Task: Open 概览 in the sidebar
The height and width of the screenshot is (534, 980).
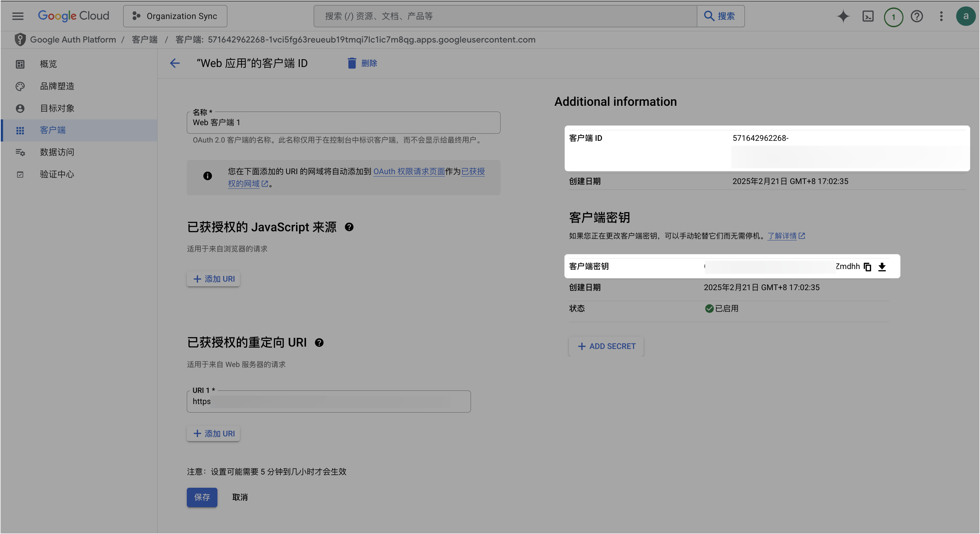Action: [79, 64]
